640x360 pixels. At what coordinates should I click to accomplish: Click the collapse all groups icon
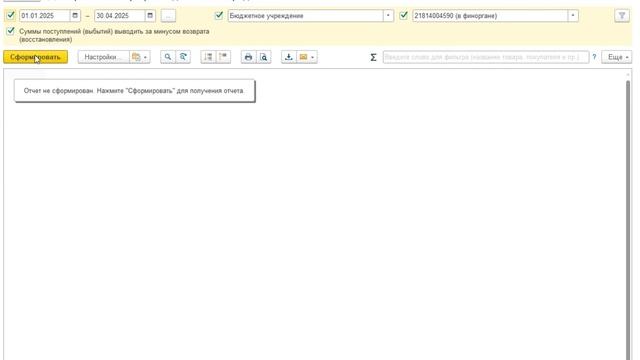(x=223, y=57)
